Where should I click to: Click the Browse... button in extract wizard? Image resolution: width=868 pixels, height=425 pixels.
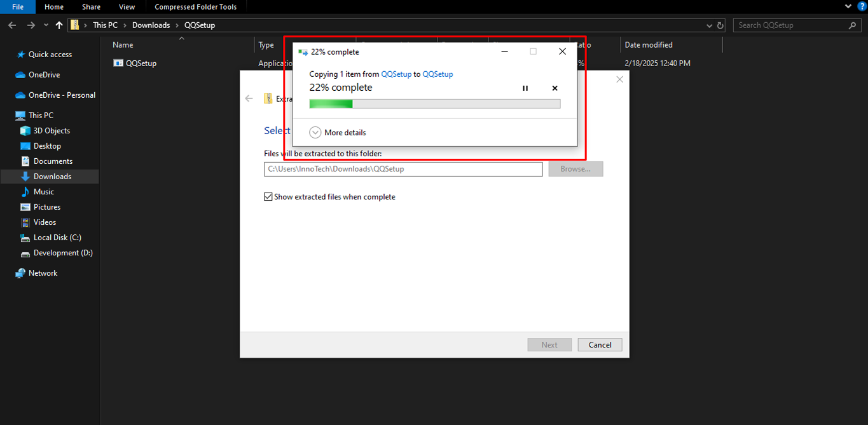coord(575,169)
